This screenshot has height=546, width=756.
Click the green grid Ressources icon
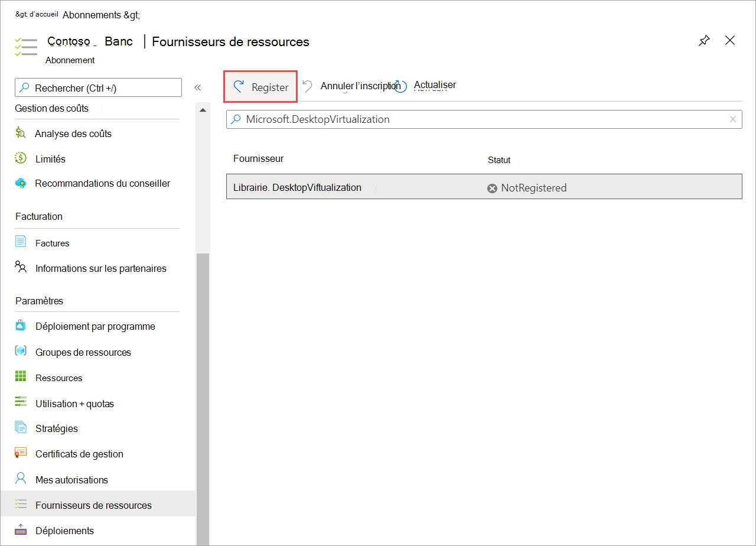tap(21, 376)
